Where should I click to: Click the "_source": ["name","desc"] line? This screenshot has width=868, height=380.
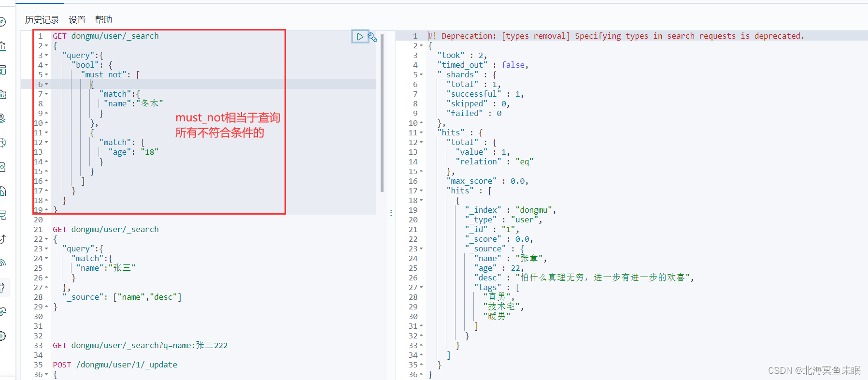(122, 297)
